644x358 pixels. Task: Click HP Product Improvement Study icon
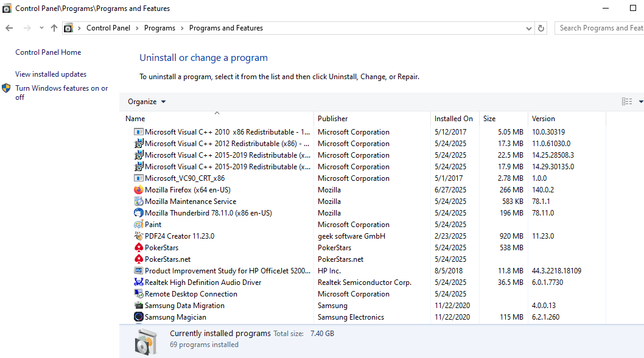tap(138, 271)
